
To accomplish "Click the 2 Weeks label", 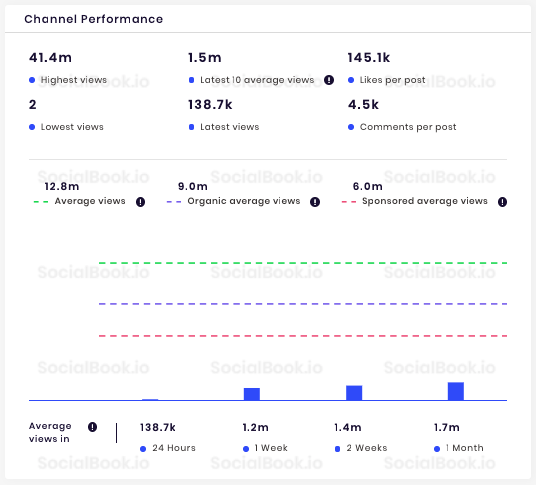I will pos(367,448).
